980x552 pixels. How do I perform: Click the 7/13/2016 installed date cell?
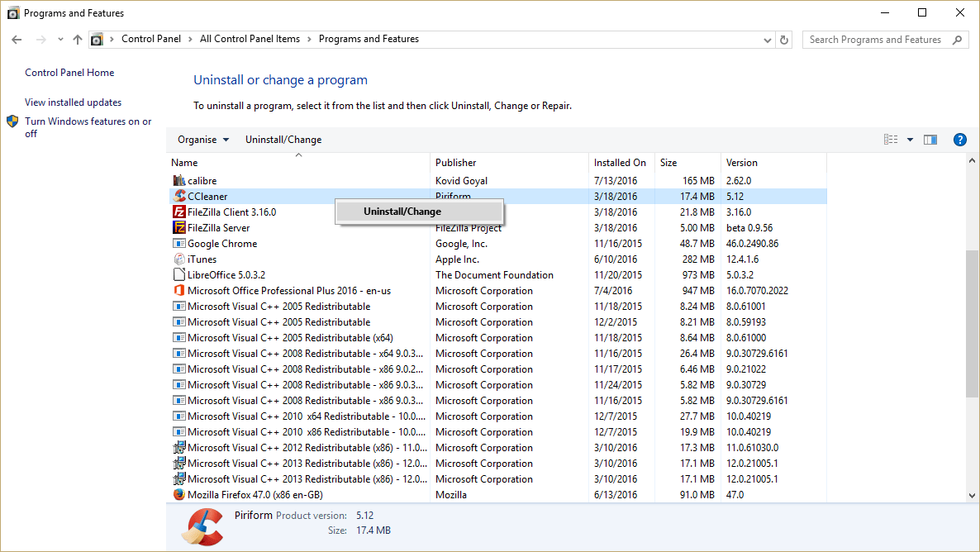(616, 181)
